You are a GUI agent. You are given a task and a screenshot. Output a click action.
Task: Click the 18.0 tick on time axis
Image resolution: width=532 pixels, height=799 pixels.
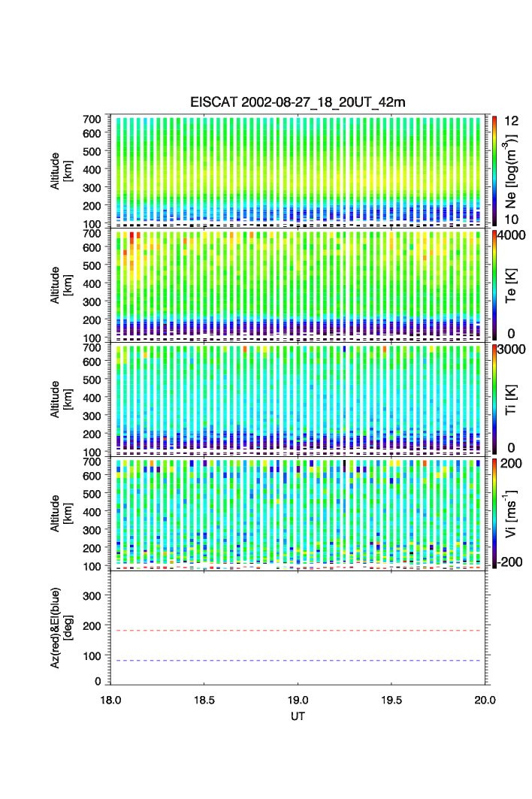111,700
